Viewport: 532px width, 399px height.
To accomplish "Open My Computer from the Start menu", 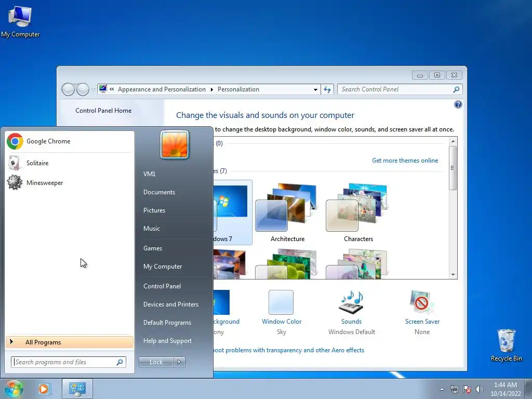I will pos(163,267).
